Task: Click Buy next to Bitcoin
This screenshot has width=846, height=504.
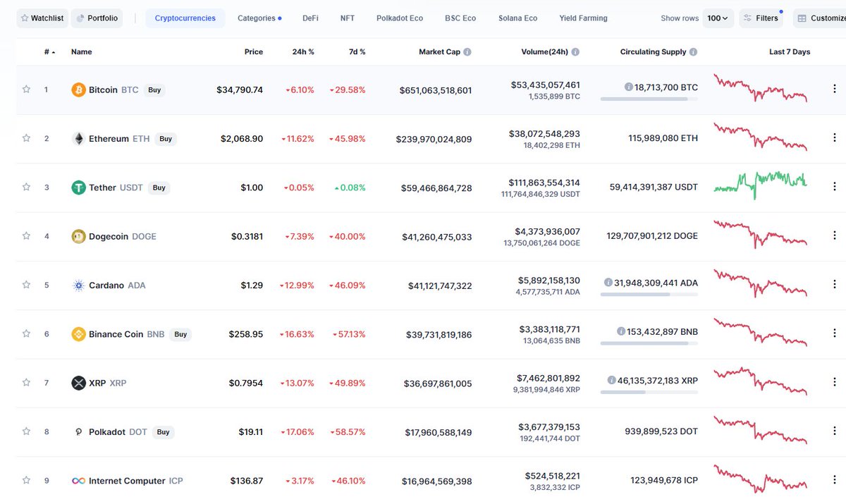Action: point(154,90)
